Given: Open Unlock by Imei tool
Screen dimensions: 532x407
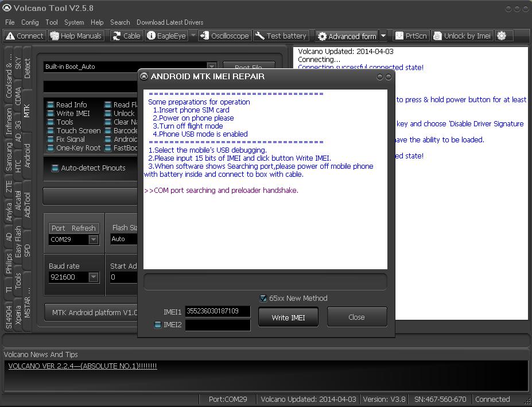Looking at the screenshot, I should pyautogui.click(x=462, y=36).
